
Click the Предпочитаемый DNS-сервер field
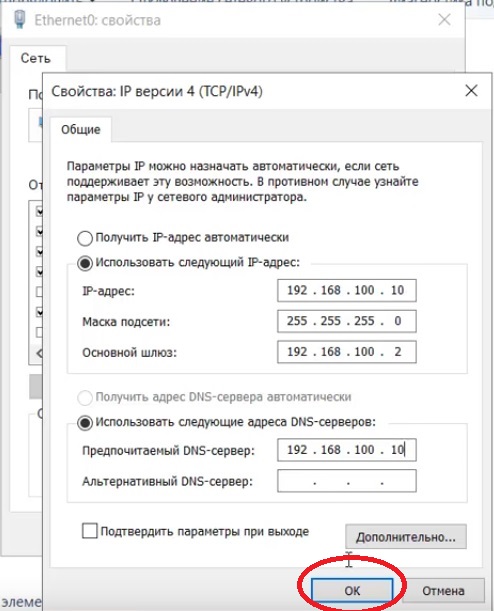click(x=347, y=450)
